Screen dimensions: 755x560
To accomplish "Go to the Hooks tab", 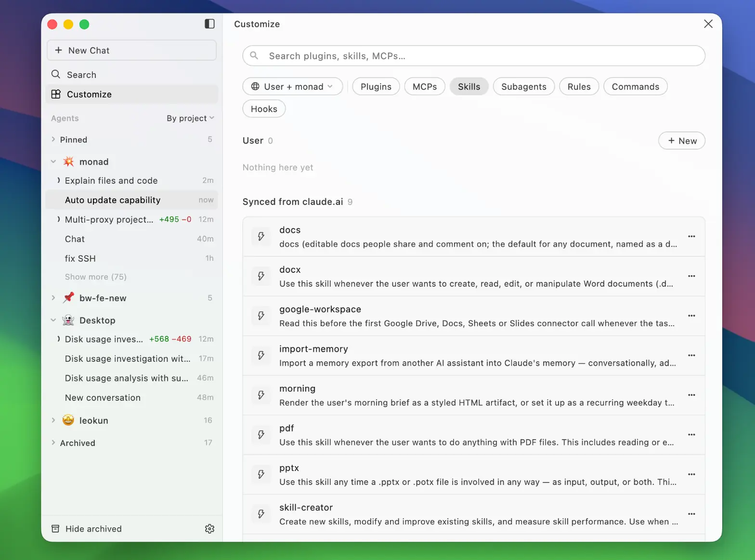I will click(x=264, y=109).
